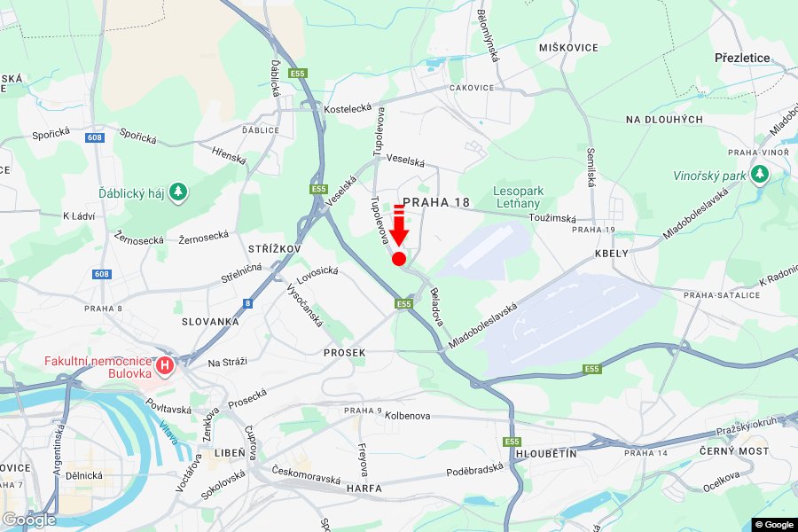Click the KBELY district label
Image resolution: width=798 pixels, height=532 pixels.
click(x=612, y=253)
